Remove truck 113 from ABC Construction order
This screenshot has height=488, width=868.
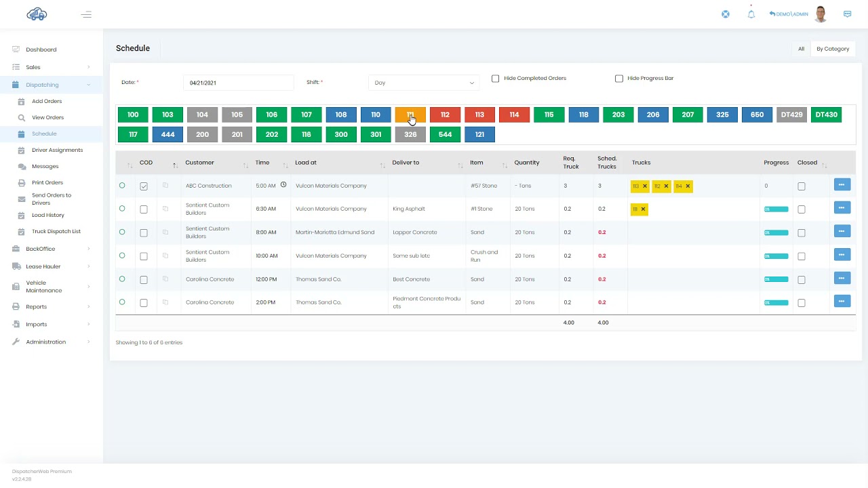pos(645,186)
